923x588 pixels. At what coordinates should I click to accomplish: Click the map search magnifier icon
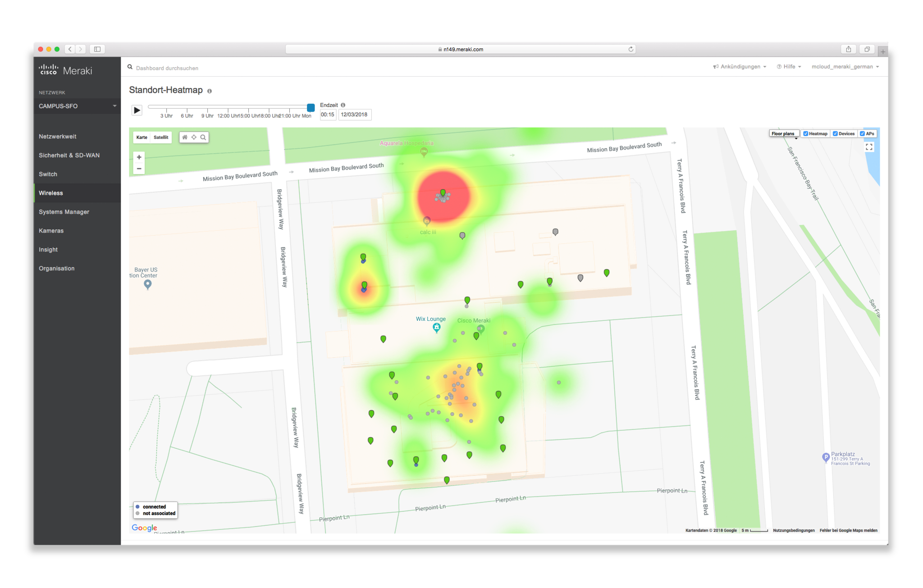[203, 137]
